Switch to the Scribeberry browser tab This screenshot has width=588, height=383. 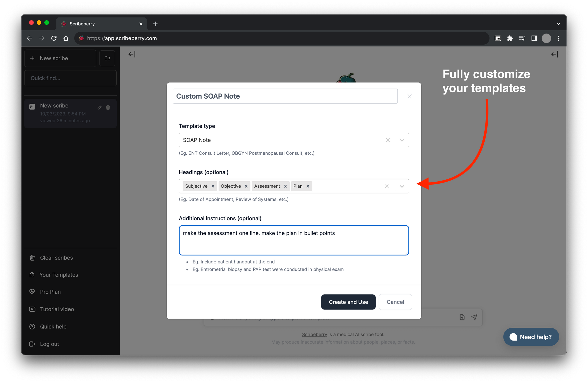(82, 24)
